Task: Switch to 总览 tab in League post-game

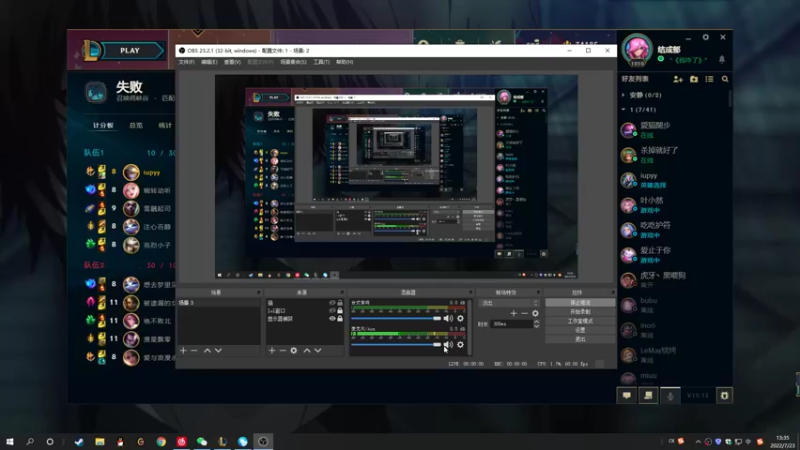Action: (x=136, y=126)
